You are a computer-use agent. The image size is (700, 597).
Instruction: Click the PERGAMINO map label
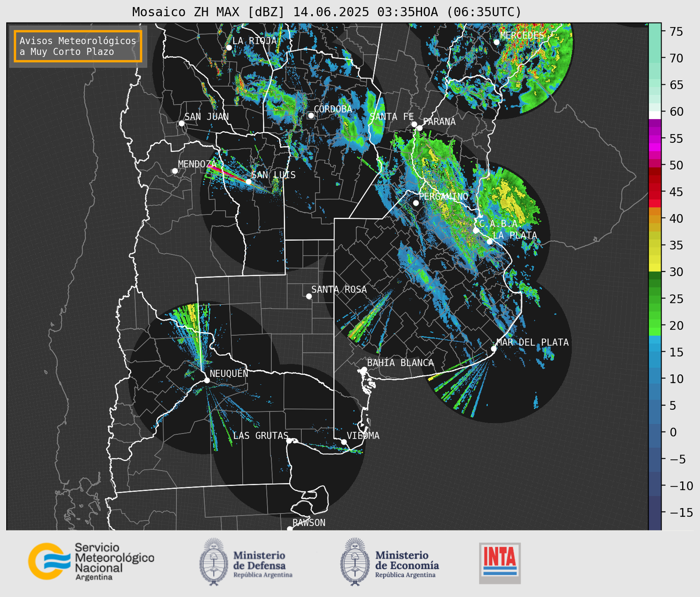point(443,196)
